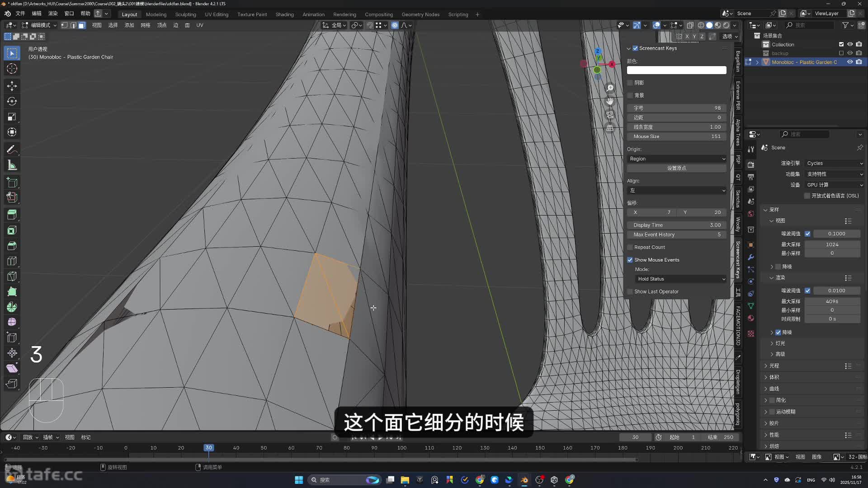Click the 设置原点 button
The image size is (868, 488).
pos(676,168)
